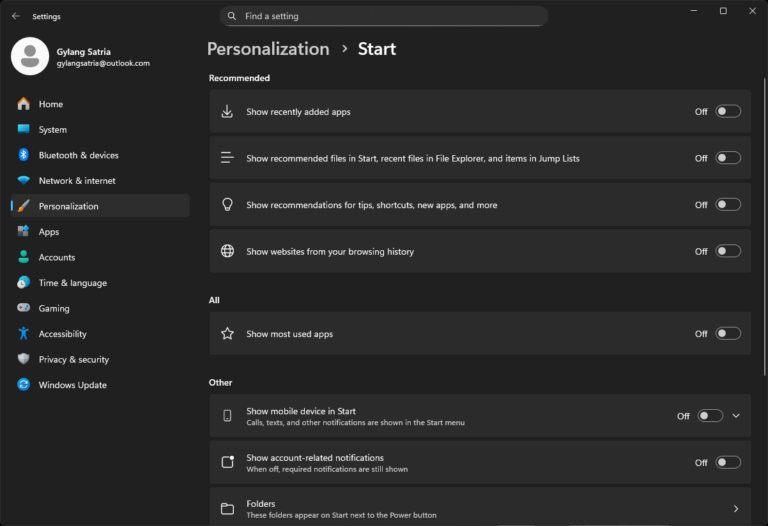
Task: Open the Folders settings row
Action: pyautogui.click(x=480, y=509)
